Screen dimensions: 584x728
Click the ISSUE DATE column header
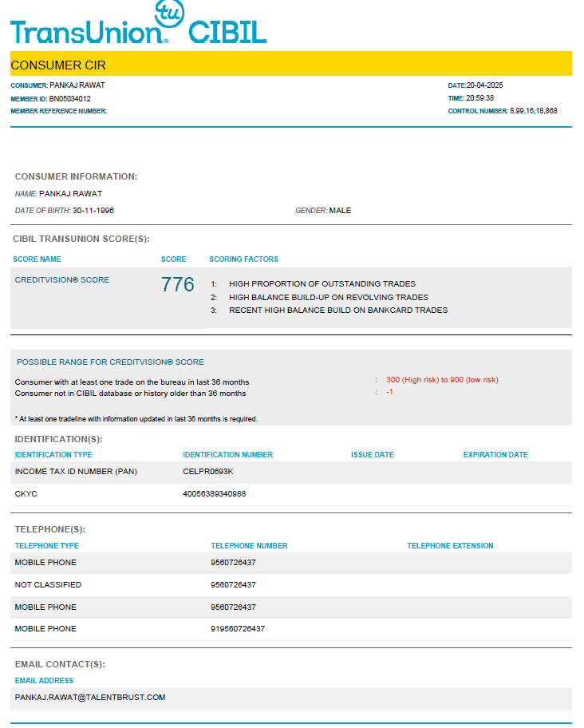tap(372, 455)
